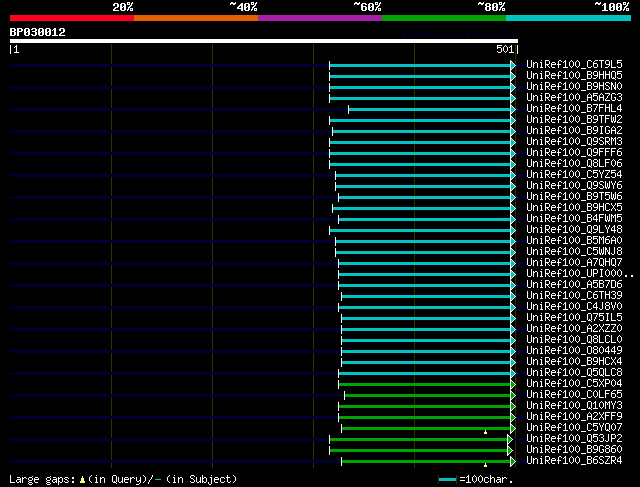Click the UniRef100_B9HCX5 label
640x487 pixels.
[574, 208]
